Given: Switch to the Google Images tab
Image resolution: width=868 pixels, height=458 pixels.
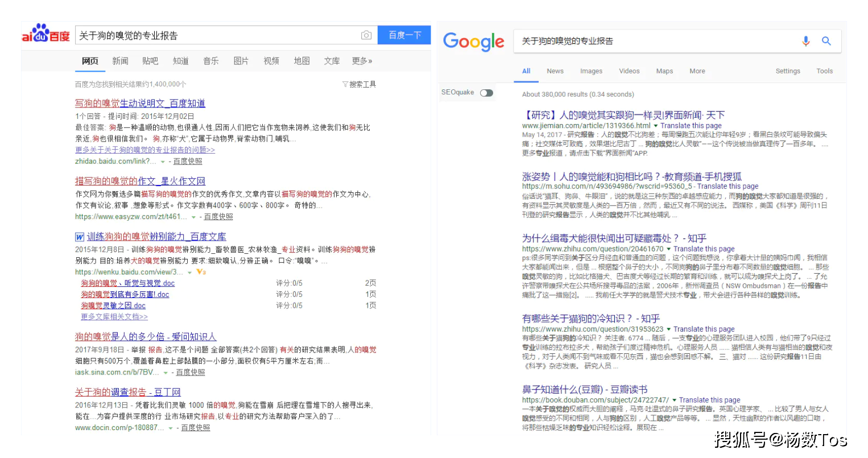Looking at the screenshot, I should click(x=591, y=71).
